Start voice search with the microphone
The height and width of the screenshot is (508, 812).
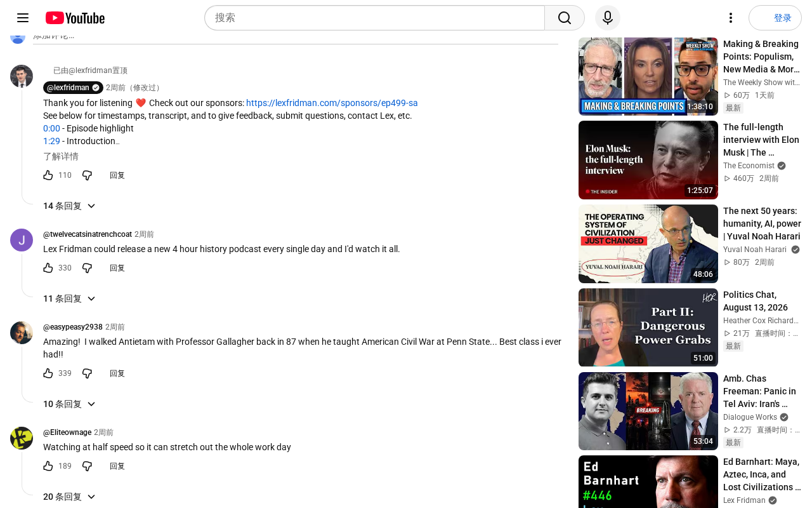608,18
